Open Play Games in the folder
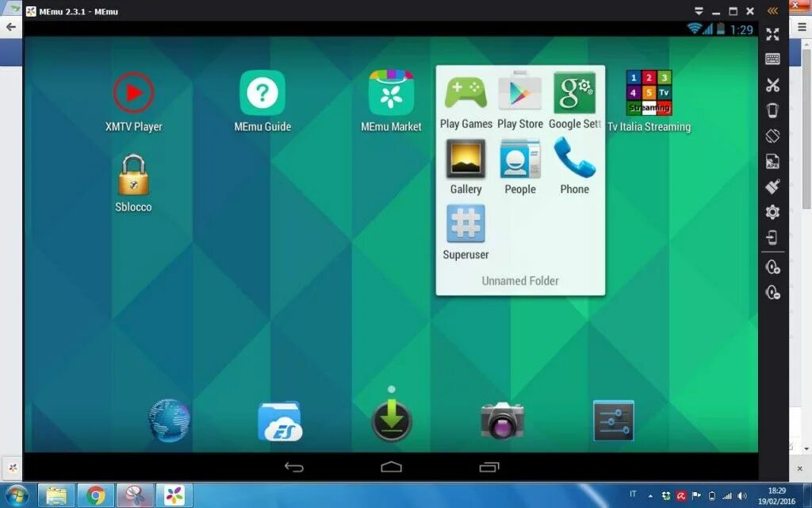Image resolution: width=812 pixels, height=508 pixels. point(465,93)
